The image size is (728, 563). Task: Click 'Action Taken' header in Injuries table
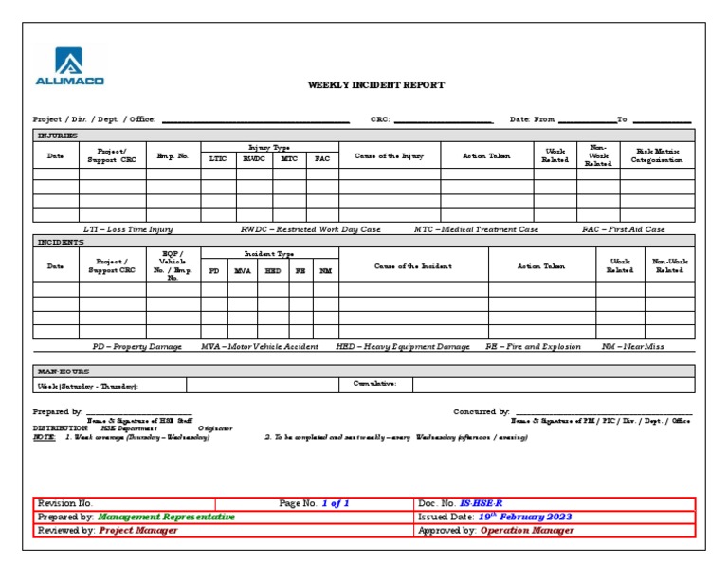click(486, 155)
